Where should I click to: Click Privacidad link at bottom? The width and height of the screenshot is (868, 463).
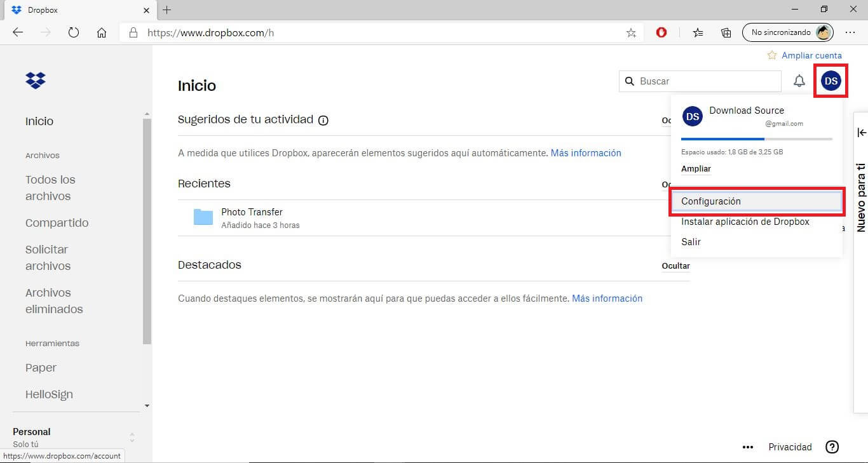coord(790,447)
